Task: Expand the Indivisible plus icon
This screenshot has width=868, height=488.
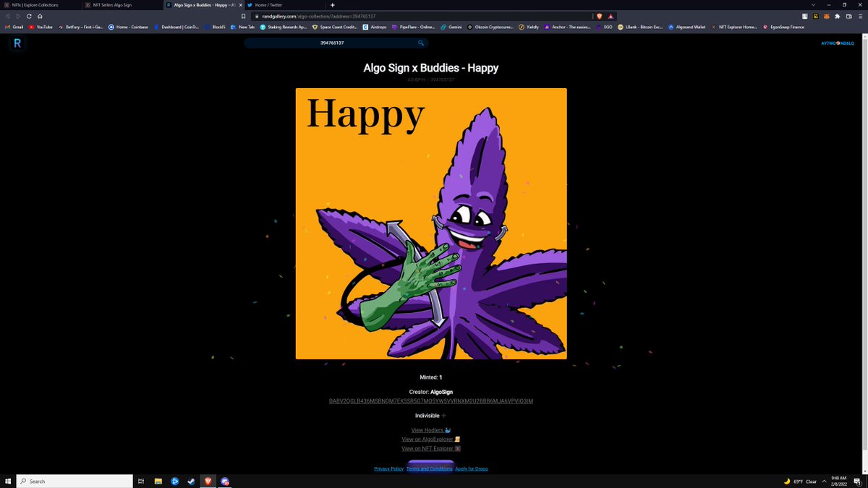Action: coord(444,416)
